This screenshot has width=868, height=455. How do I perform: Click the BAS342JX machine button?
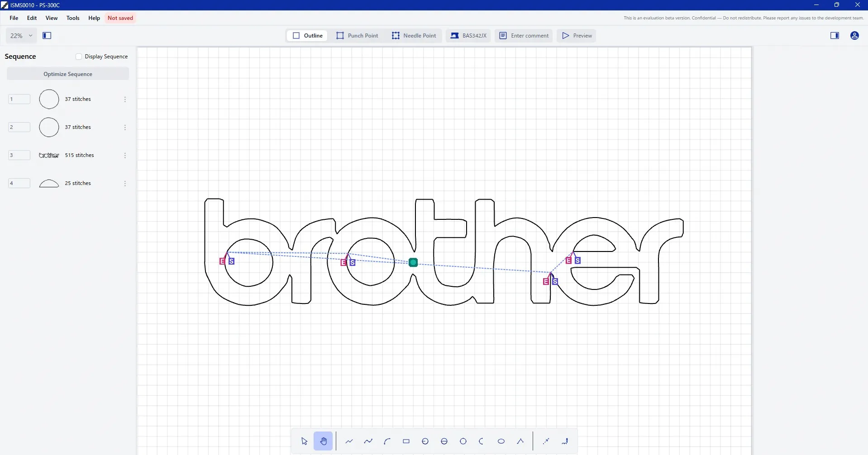pyautogui.click(x=468, y=36)
